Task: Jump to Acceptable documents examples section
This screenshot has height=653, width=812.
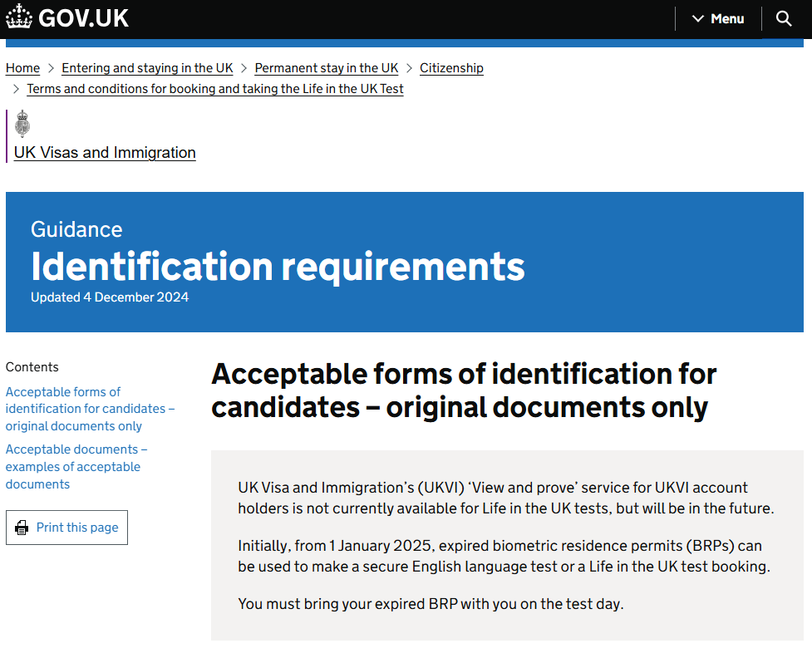Action: tap(76, 467)
